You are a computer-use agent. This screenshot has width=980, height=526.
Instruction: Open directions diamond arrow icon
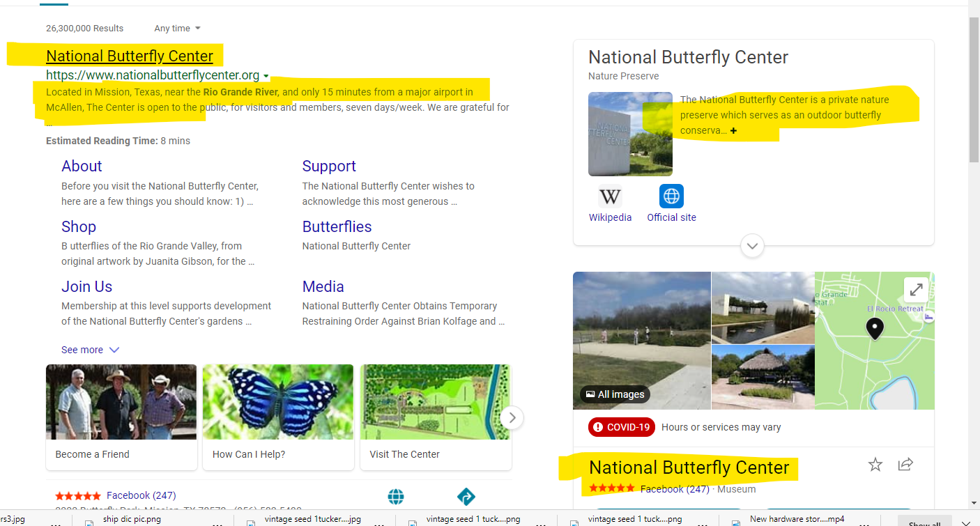466,497
